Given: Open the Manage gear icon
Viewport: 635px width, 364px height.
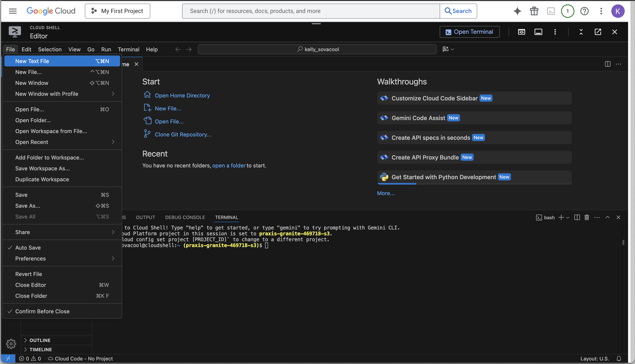Looking at the screenshot, I should pos(11,344).
